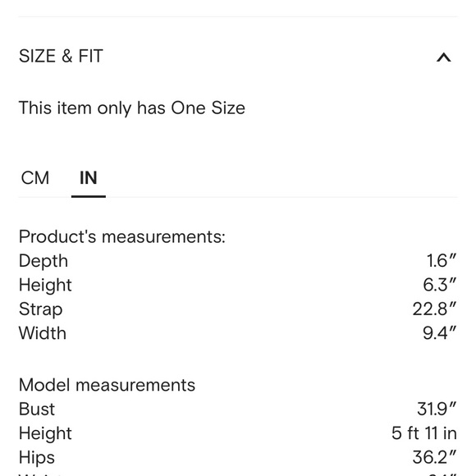The image size is (476, 476).
Task: Click the 6.3″ height value
Action: pyautogui.click(x=440, y=285)
